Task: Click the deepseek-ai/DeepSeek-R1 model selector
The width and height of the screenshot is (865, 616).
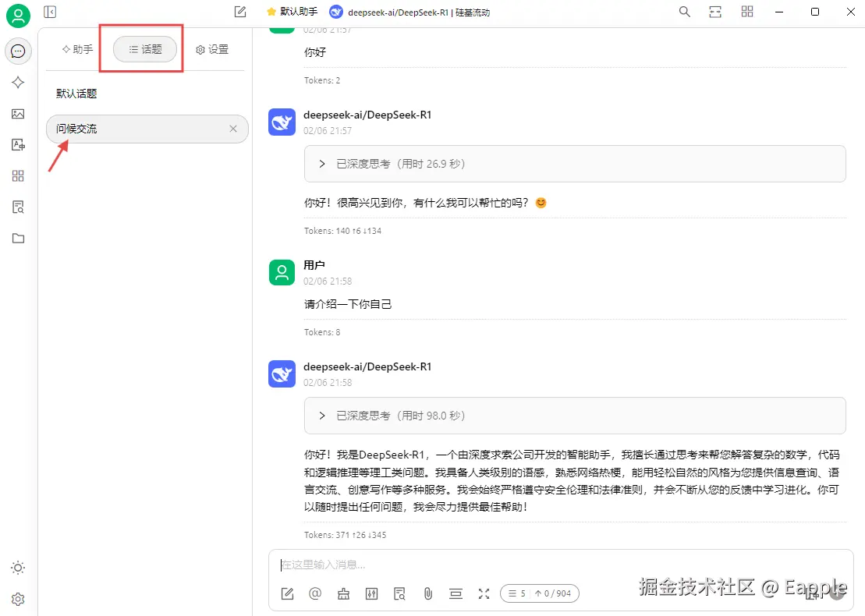Action: coord(409,12)
